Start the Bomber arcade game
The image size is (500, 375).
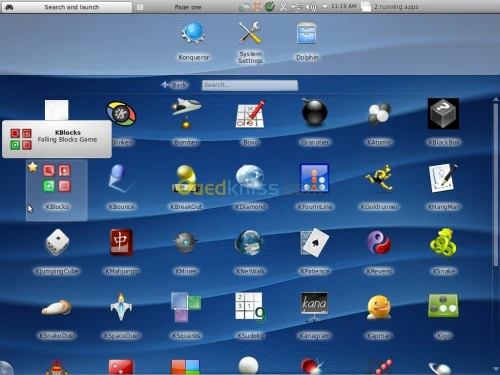186,123
